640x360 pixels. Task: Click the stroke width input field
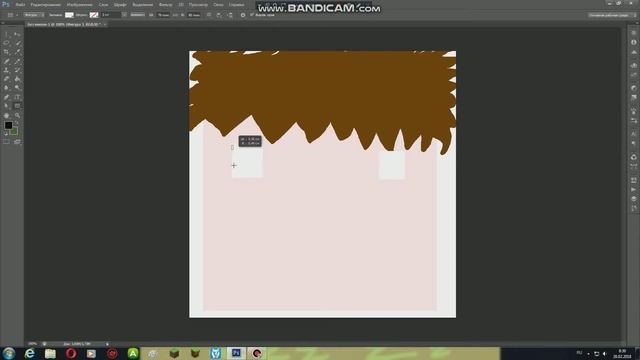[111, 15]
